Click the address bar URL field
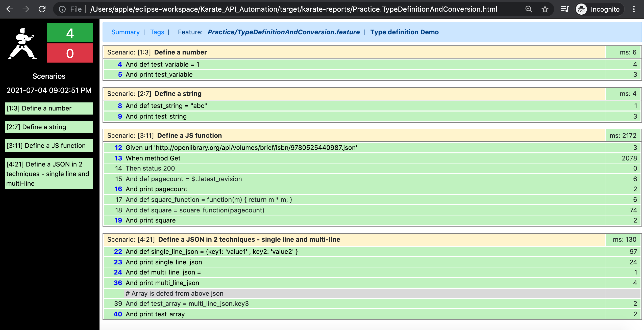 (x=293, y=9)
